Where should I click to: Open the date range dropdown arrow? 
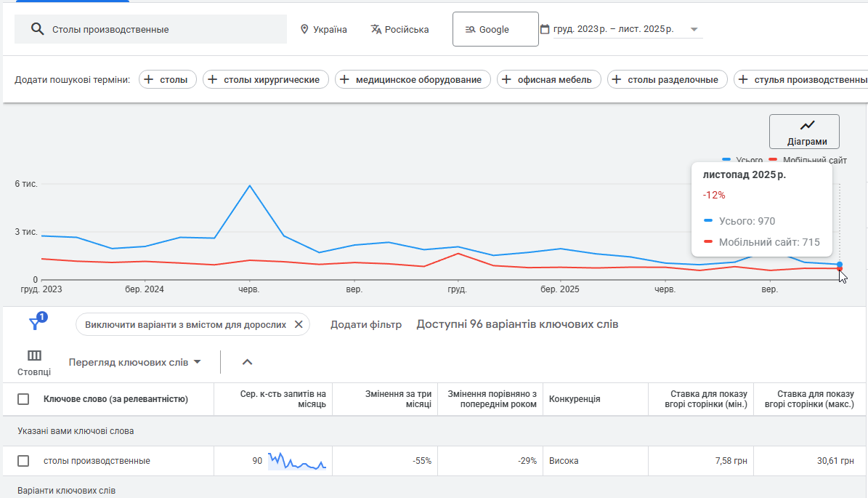click(694, 30)
